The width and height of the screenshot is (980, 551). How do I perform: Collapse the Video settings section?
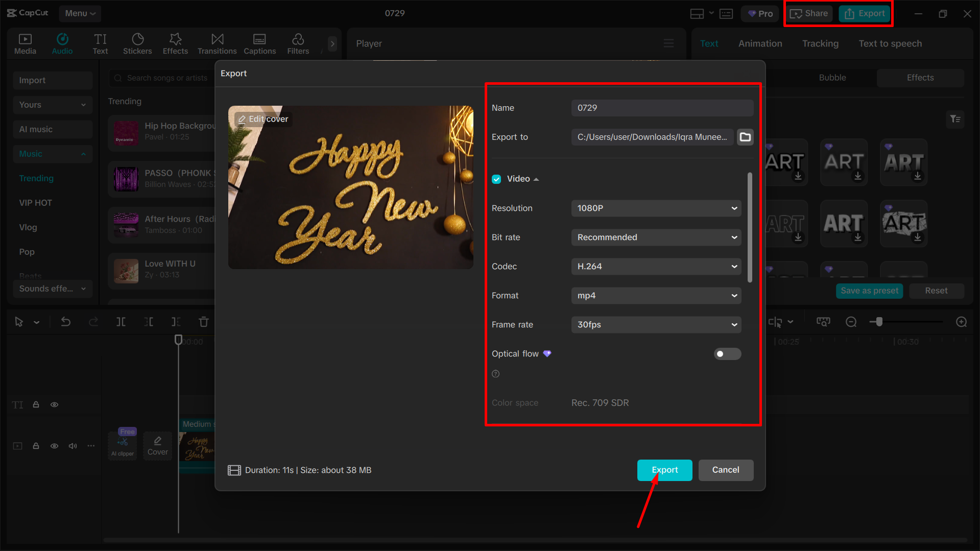pos(536,179)
